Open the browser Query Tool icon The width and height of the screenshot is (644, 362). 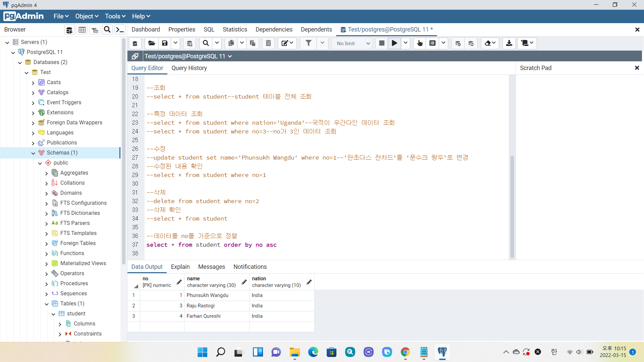pos(69,30)
